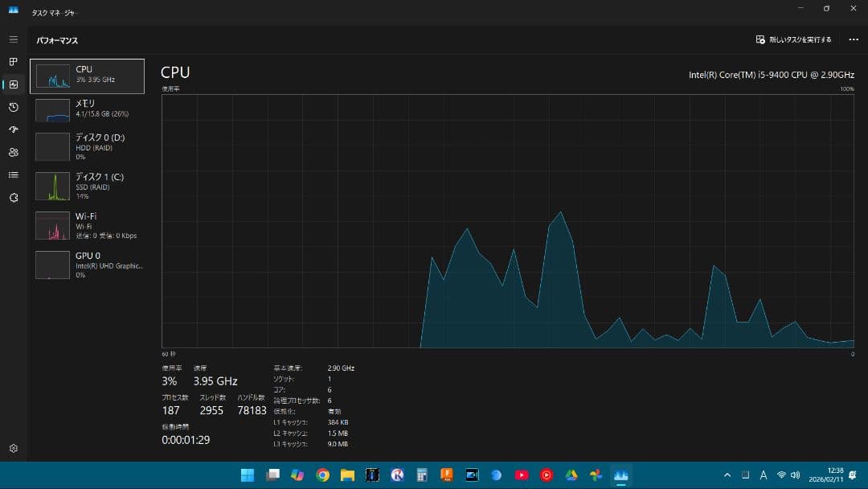Screen dimensions: 868x489
Task: Click the CPU utilization graph area
Action: (507, 221)
